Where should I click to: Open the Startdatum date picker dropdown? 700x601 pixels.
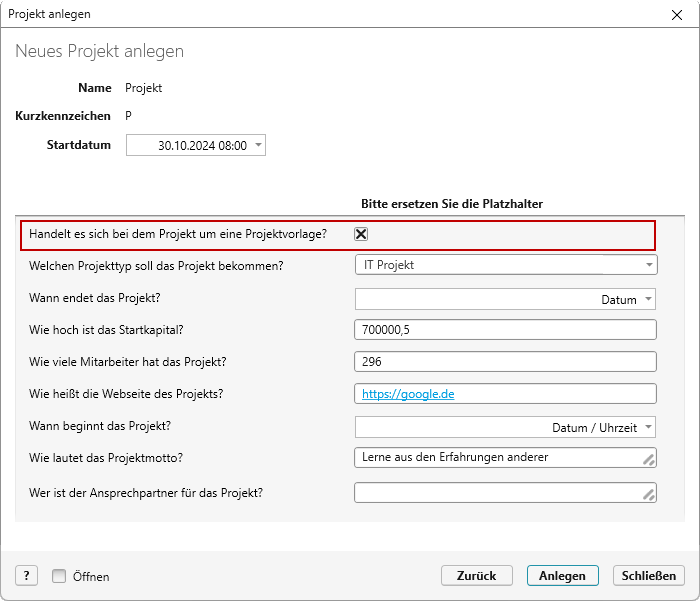click(x=258, y=145)
